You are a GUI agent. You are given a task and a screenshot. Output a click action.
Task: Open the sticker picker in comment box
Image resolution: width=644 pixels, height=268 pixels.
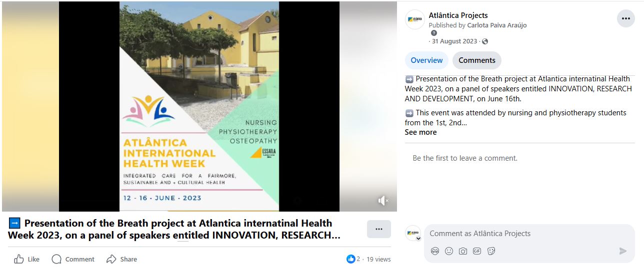[x=491, y=251]
